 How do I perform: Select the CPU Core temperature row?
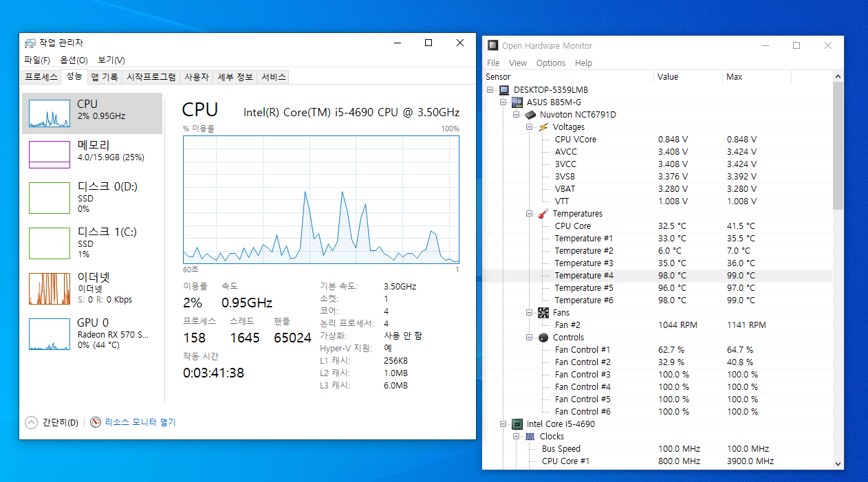(x=657, y=226)
